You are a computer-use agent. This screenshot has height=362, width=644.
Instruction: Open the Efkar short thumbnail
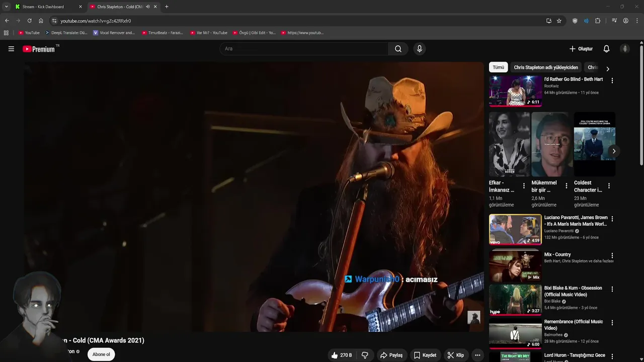click(509, 144)
